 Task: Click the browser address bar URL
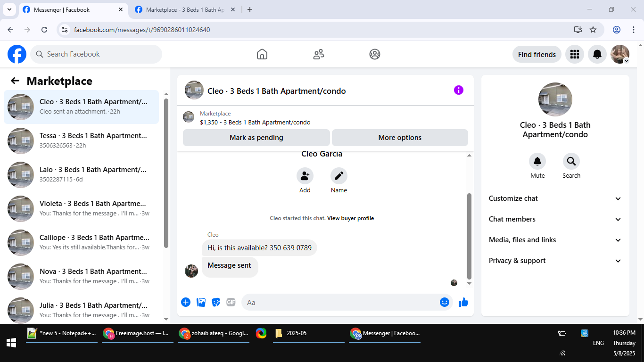pos(142,30)
